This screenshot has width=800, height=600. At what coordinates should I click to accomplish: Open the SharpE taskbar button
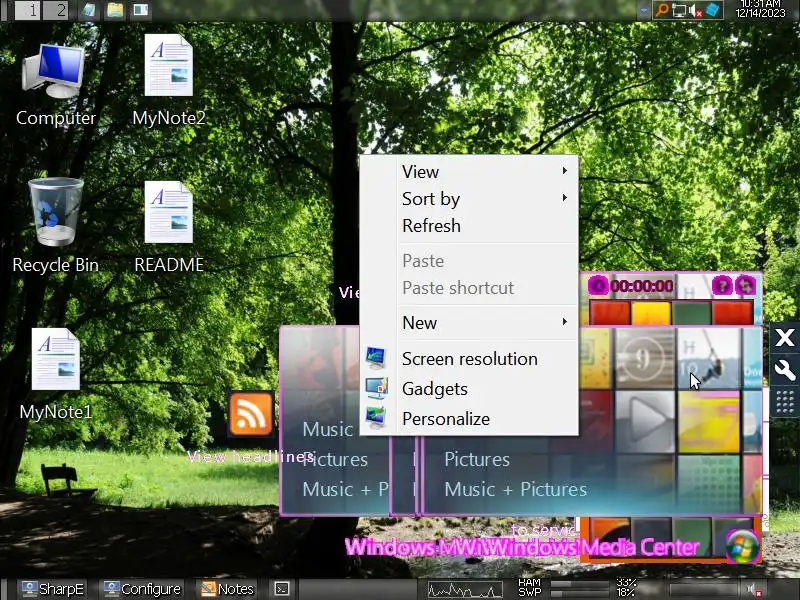click(x=52, y=589)
